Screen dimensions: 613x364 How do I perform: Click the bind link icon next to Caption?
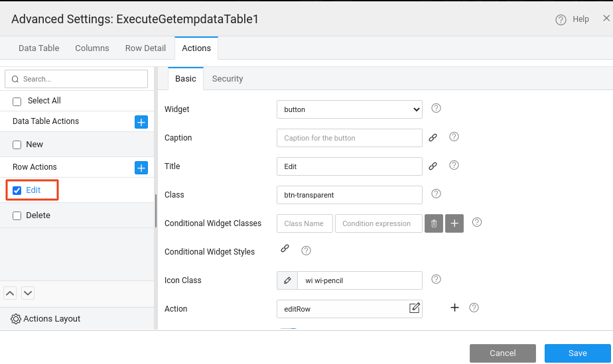433,138
